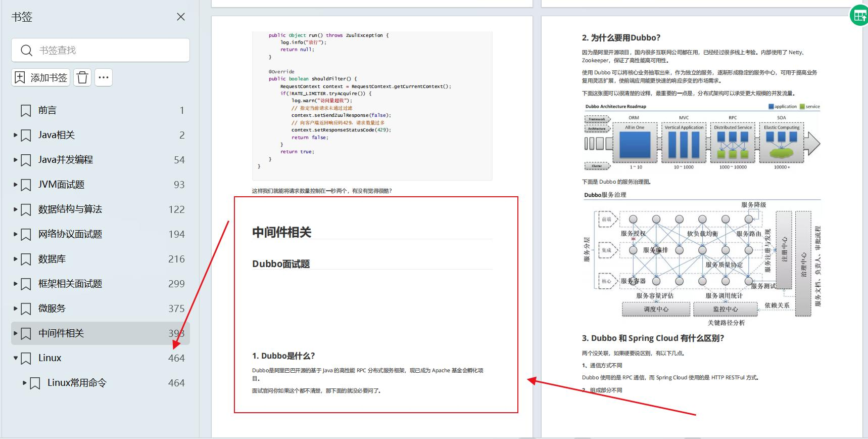Expand the 中间件相关 bookmark
This screenshot has width=868, height=439.
(16, 333)
